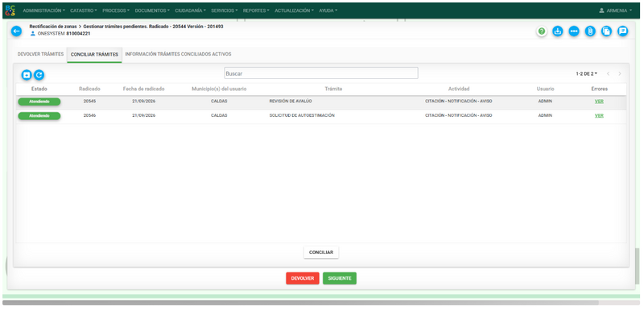Refresh the table with reload icon
The height and width of the screenshot is (312, 644).
click(39, 75)
